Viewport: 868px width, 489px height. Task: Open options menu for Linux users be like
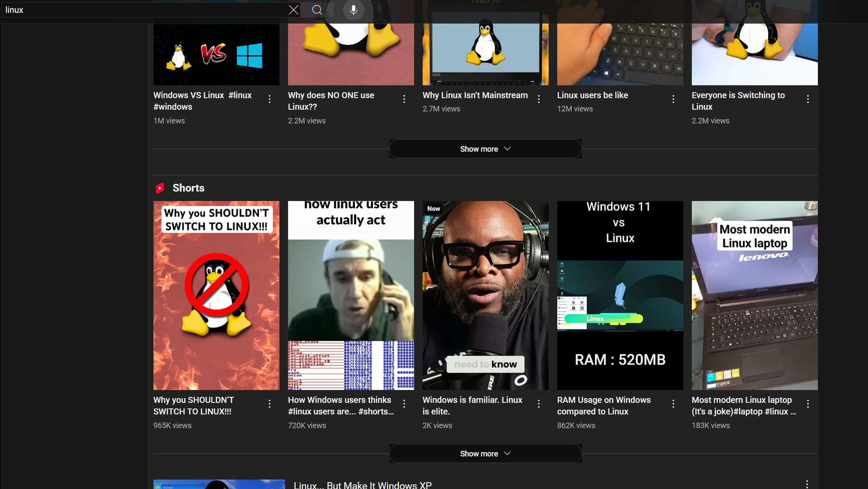673,99
